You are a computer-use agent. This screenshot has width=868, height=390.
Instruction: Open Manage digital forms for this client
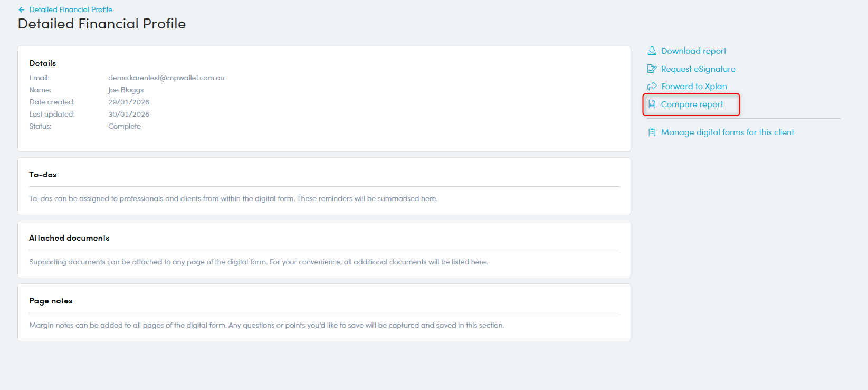[x=727, y=132]
